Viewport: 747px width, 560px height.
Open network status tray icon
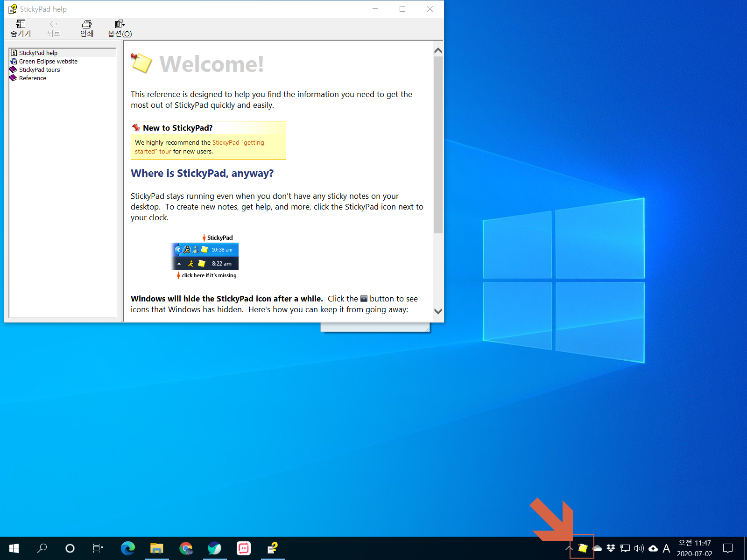coord(625,548)
